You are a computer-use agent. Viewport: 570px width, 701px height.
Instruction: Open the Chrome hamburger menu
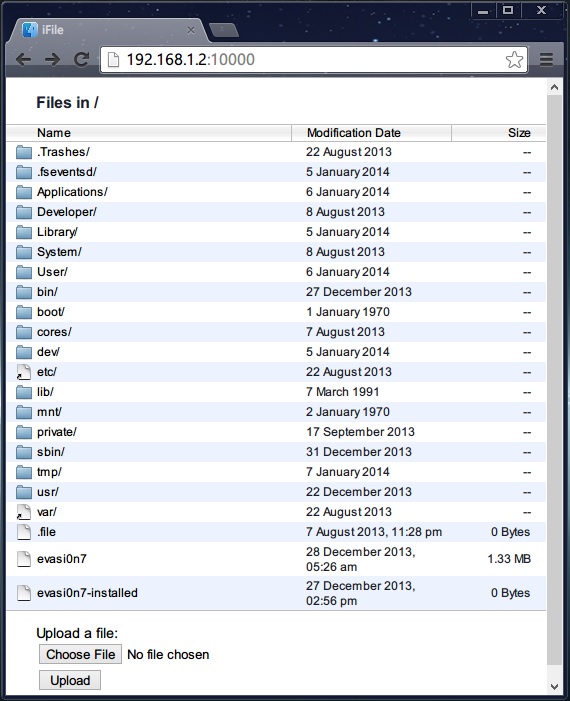(x=546, y=59)
